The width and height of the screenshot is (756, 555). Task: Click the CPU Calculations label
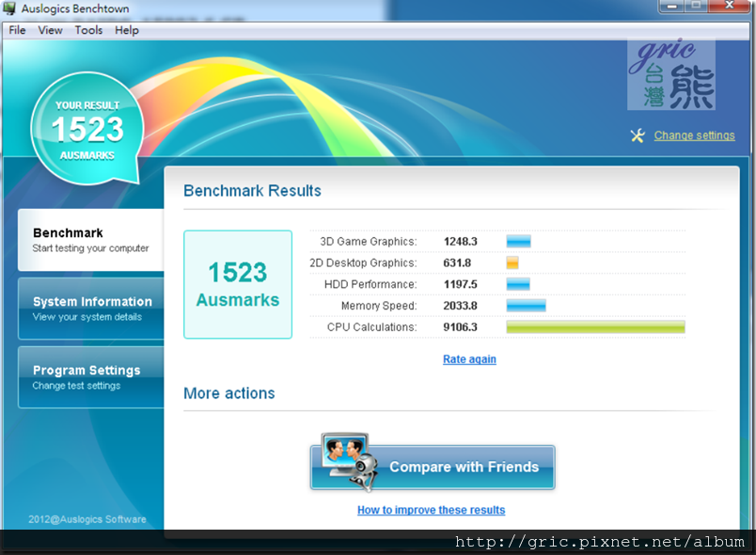point(371,327)
